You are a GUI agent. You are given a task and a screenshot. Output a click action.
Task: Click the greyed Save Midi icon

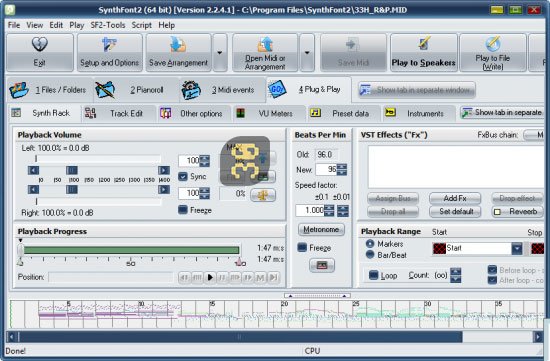click(352, 45)
